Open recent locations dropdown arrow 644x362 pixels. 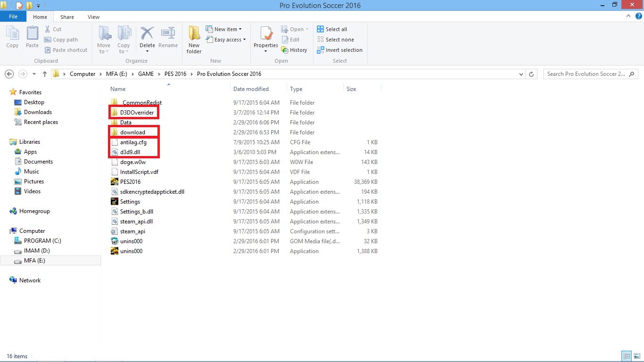pyautogui.click(x=34, y=74)
